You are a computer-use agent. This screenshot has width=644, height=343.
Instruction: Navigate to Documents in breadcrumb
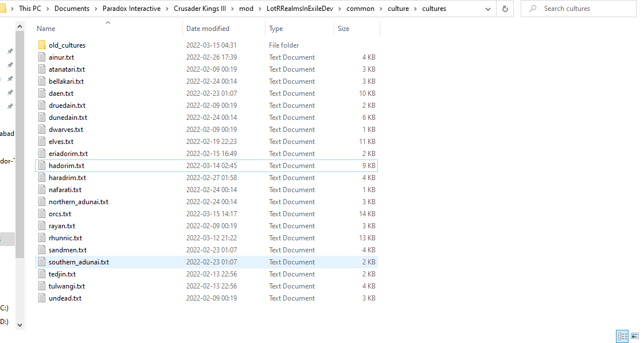(x=72, y=9)
